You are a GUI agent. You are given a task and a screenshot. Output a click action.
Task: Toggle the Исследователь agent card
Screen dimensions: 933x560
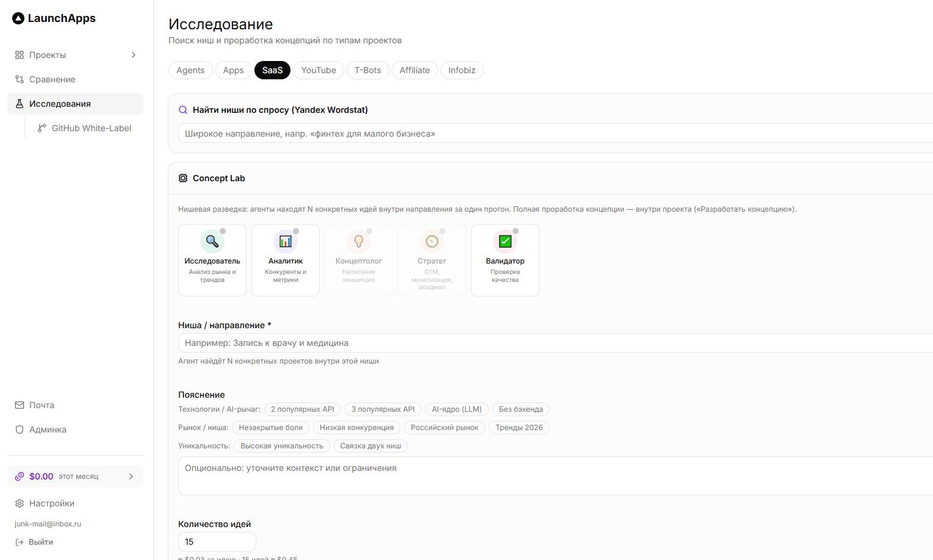point(212,260)
